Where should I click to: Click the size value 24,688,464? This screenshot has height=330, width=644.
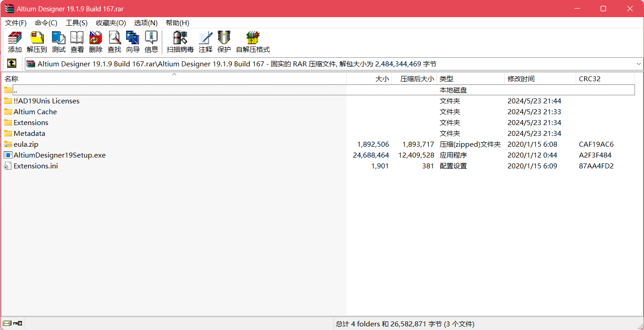click(371, 155)
